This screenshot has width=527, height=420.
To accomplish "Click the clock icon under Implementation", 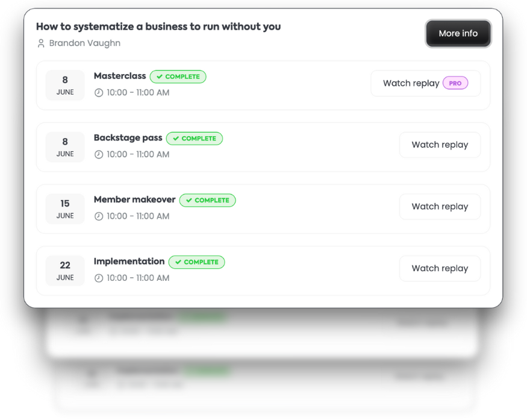I will [99, 278].
